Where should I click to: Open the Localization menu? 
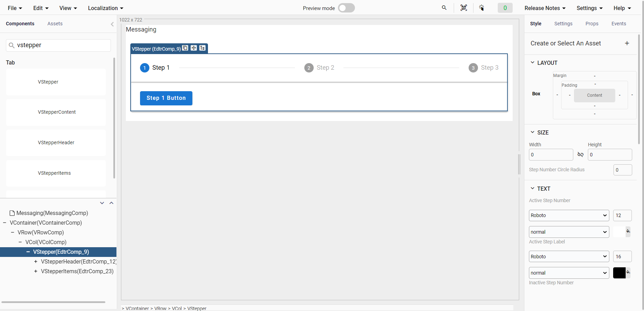pyautogui.click(x=105, y=8)
